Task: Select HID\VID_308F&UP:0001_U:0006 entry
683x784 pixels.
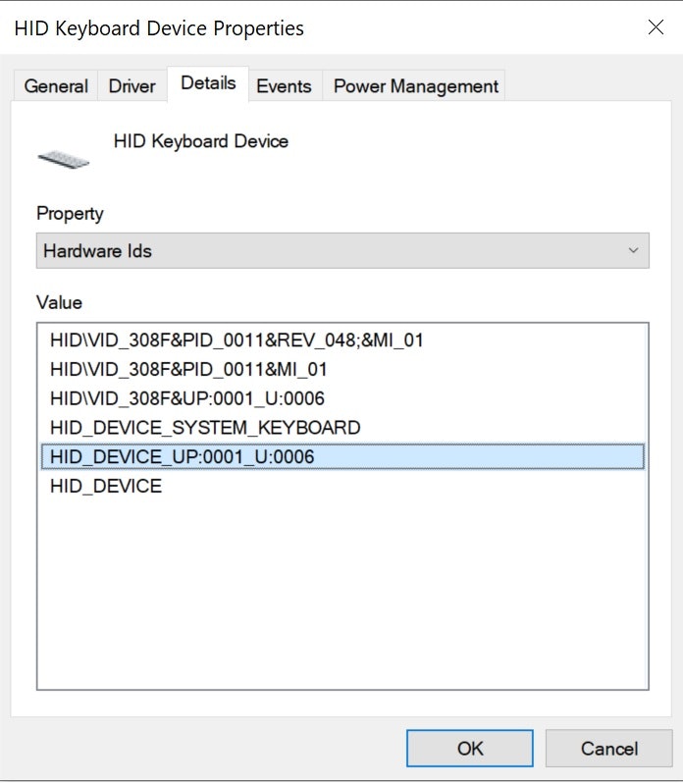Action: point(186,398)
